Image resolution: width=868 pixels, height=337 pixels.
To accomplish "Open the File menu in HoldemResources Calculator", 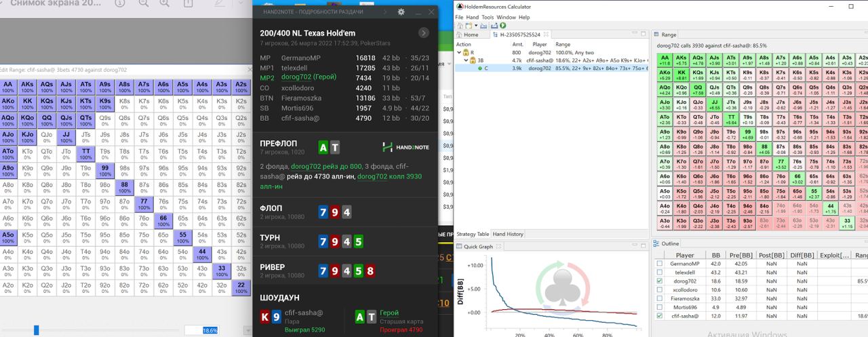I will (459, 17).
